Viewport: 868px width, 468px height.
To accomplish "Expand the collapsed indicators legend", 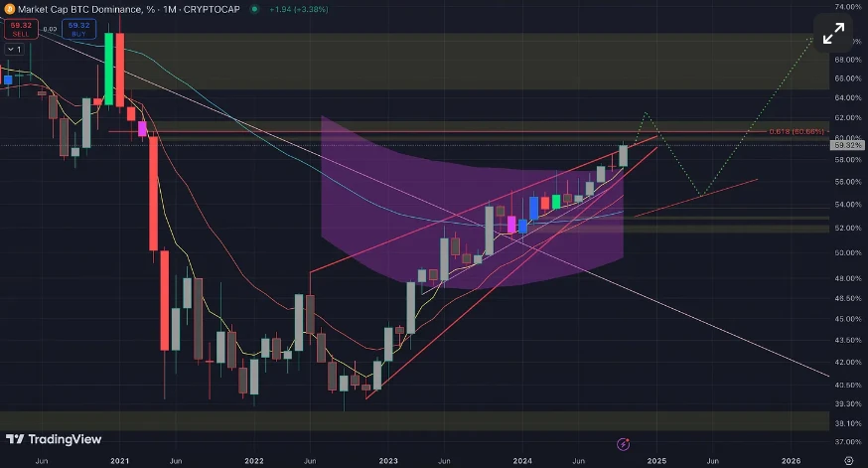I will (14, 50).
